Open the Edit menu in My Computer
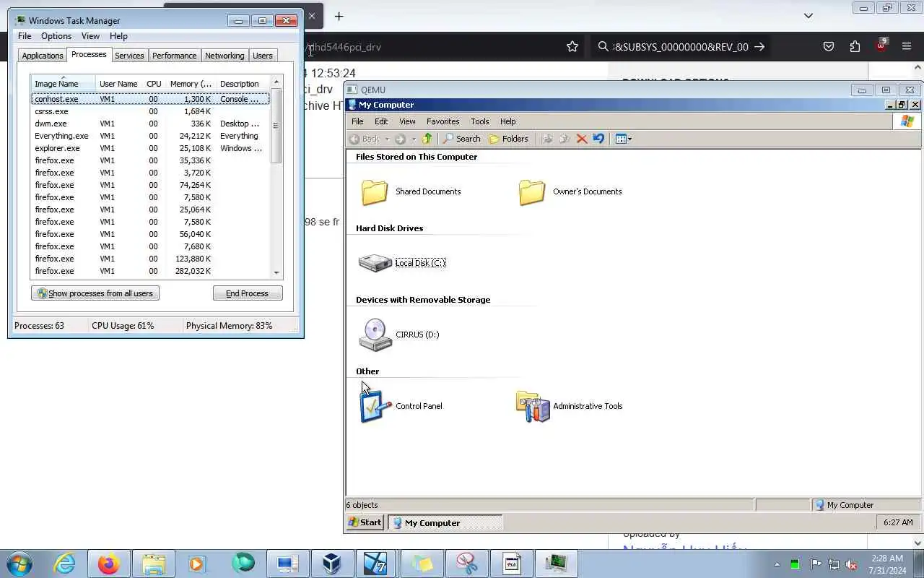This screenshot has width=924, height=578. tap(381, 121)
